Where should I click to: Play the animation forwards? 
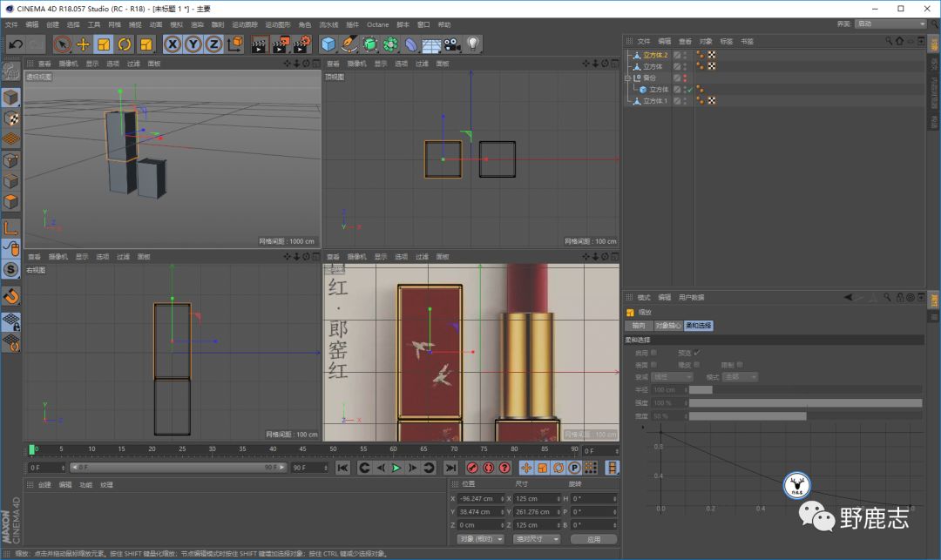point(396,469)
